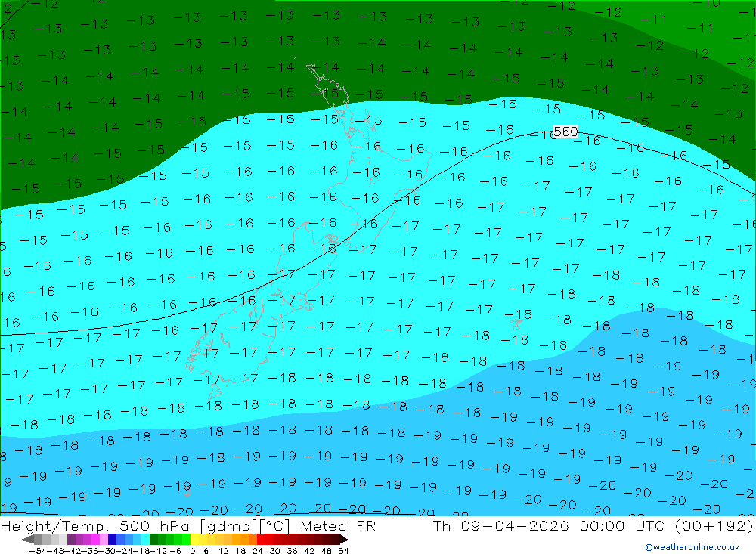Pick the bright red legend swatch above 24
Viewport: 756px width, 554px height.
[261, 539]
